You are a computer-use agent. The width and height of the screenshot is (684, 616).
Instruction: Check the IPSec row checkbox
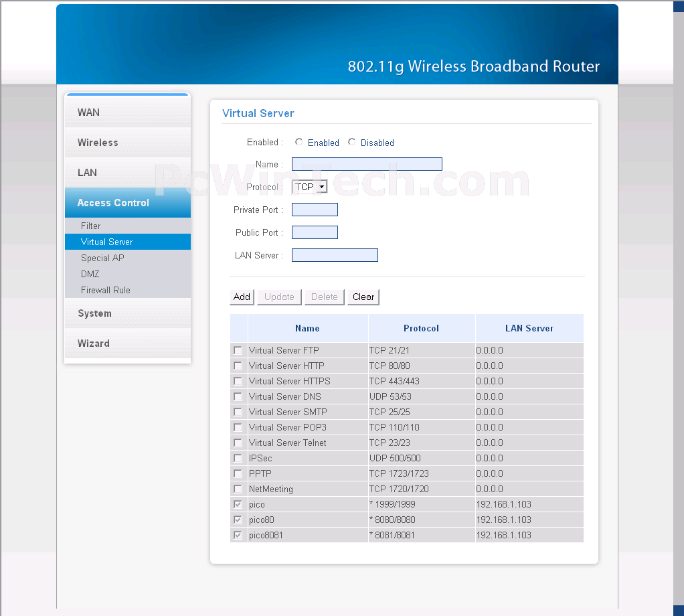click(x=238, y=458)
